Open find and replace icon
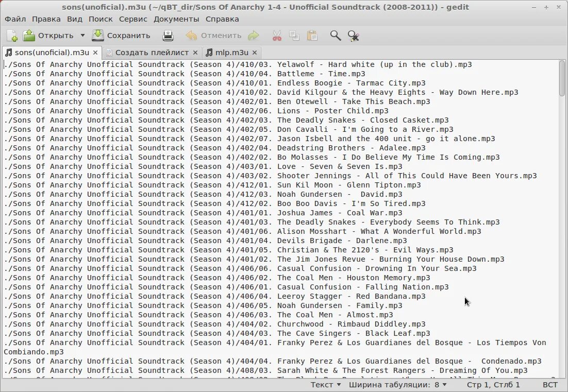The height and width of the screenshot is (392, 568). pyautogui.click(x=353, y=36)
